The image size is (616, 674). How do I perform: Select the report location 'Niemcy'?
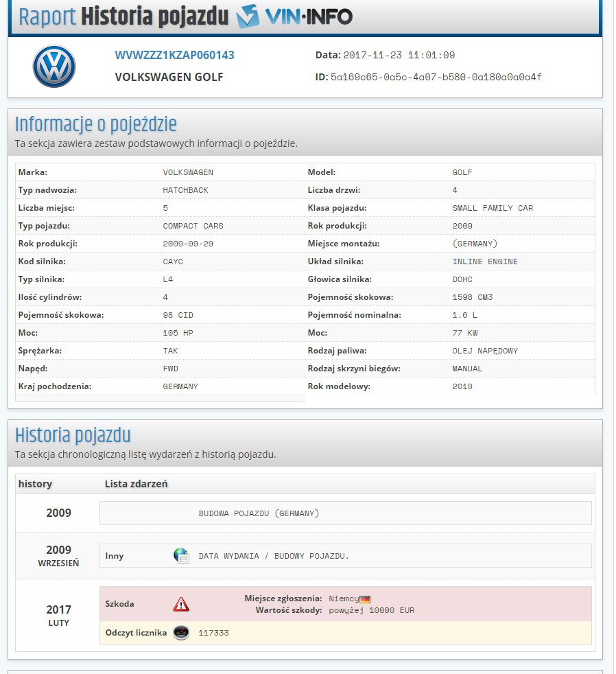344,599
